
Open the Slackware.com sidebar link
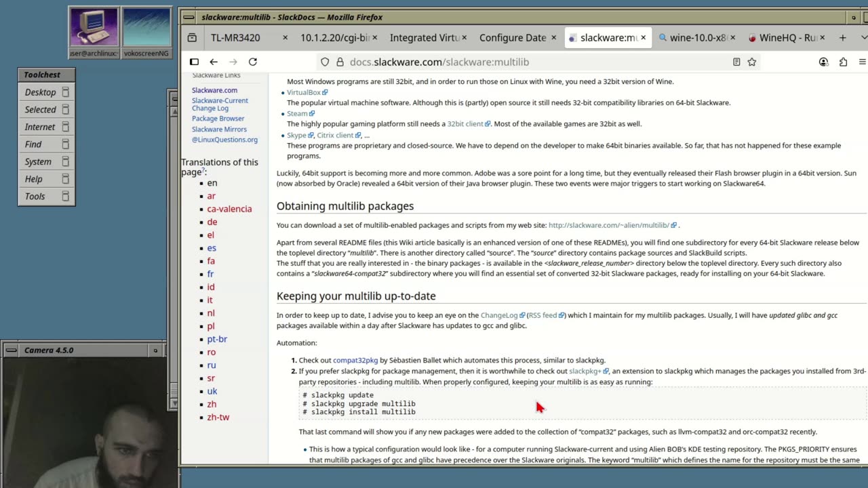point(214,90)
